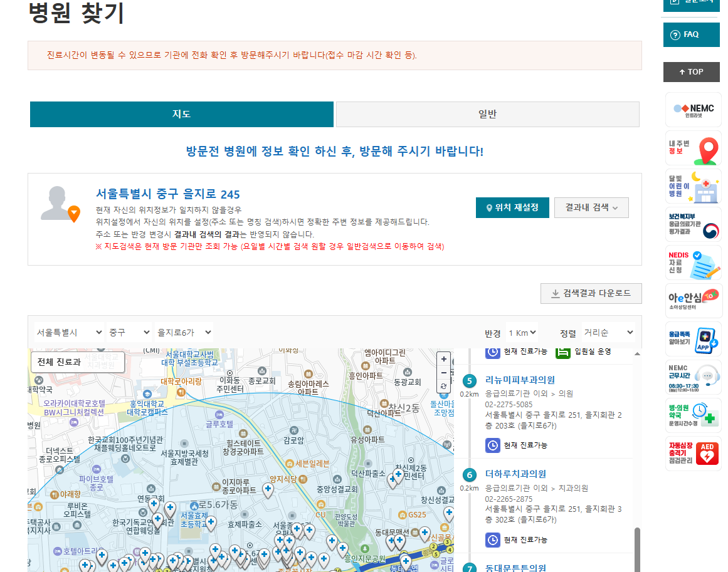Open 자동심장충격기 AED 점검관리 shortcut
This screenshot has height=572, width=728.
[693, 453]
